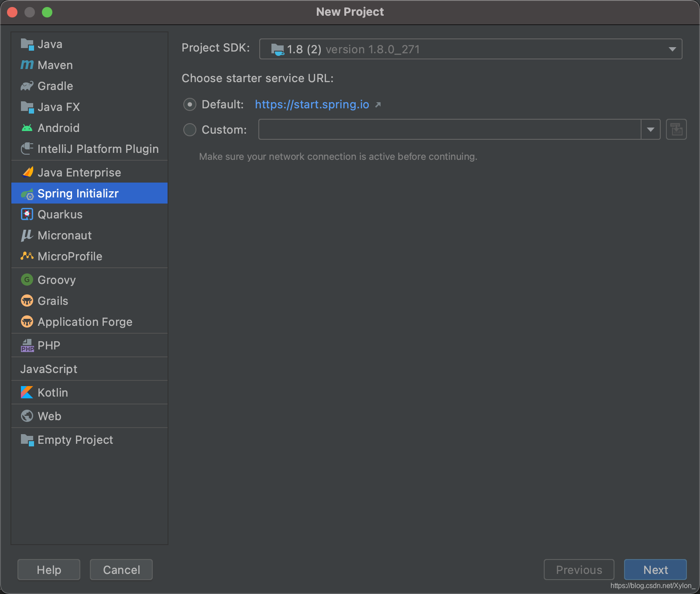Select the Micronaut framework icon
The width and height of the screenshot is (700, 594).
click(x=27, y=235)
